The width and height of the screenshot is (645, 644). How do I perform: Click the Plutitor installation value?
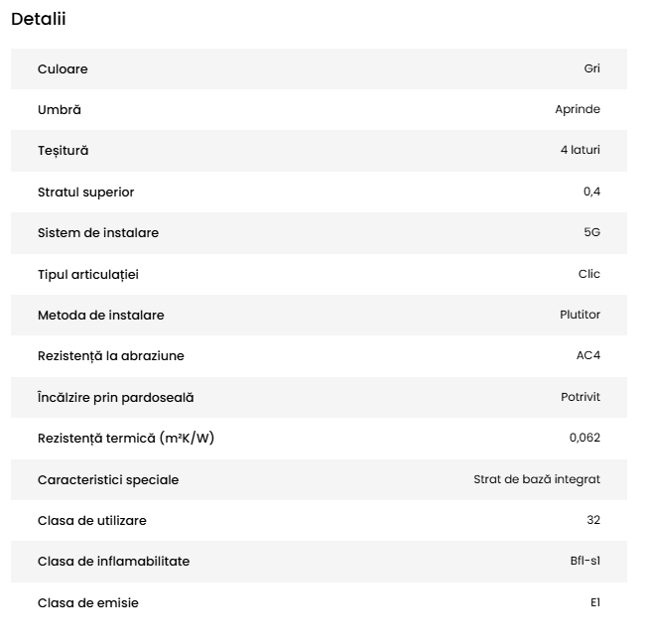pos(580,316)
